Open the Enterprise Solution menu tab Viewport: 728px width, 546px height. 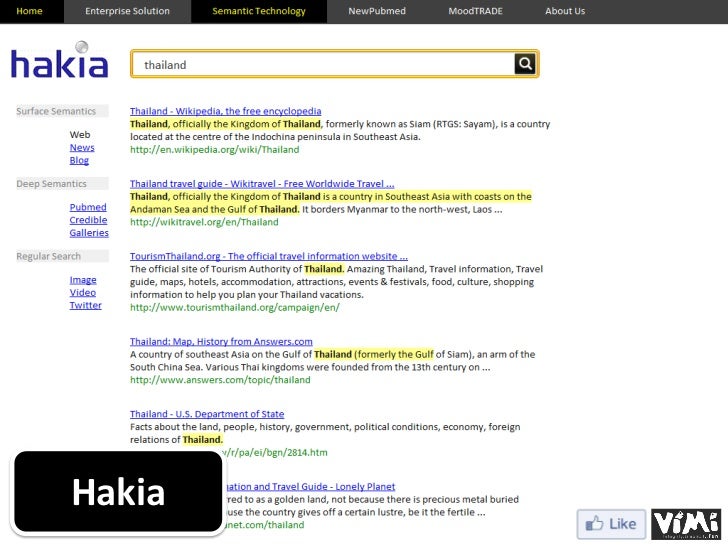(127, 11)
